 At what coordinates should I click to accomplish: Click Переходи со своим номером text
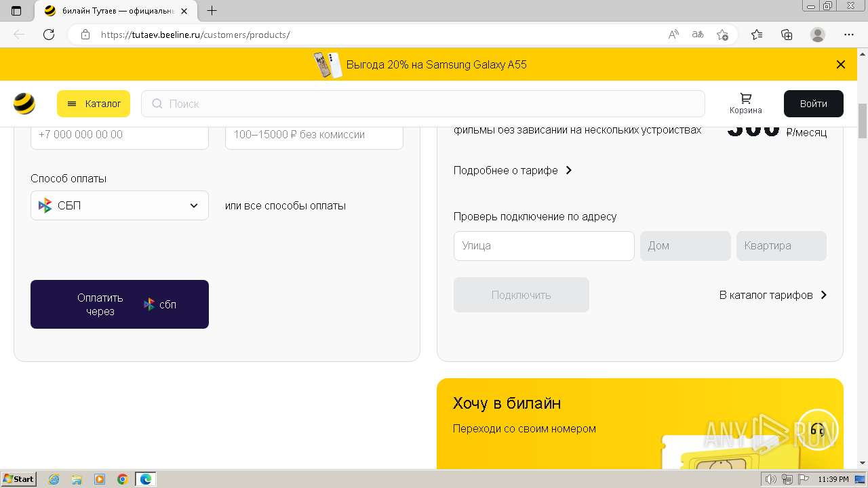524,428
